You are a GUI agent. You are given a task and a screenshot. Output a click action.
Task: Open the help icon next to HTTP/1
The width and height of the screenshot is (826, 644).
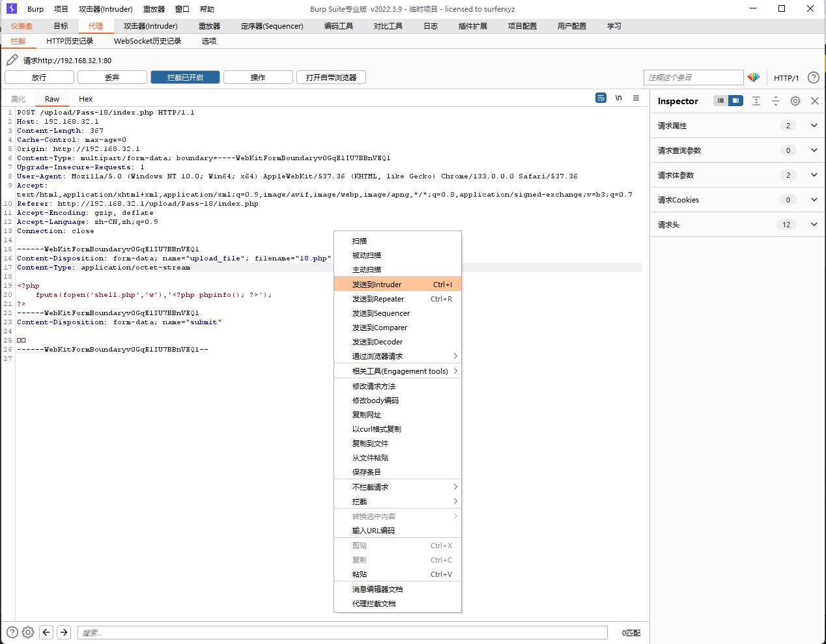(x=814, y=77)
